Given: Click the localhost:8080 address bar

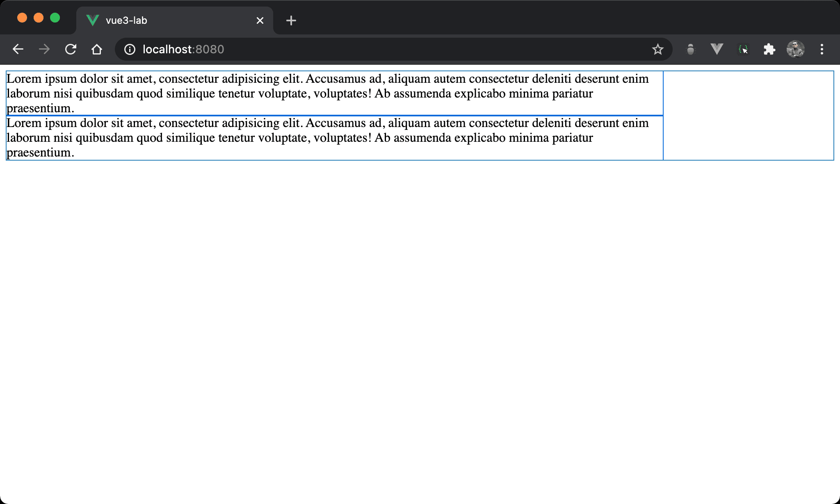Looking at the screenshot, I should (369, 50).
